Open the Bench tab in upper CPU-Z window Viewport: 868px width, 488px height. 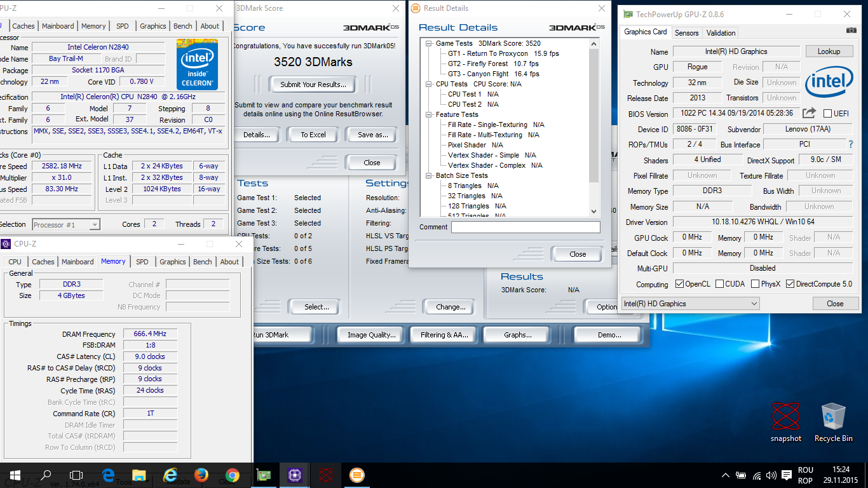[183, 26]
